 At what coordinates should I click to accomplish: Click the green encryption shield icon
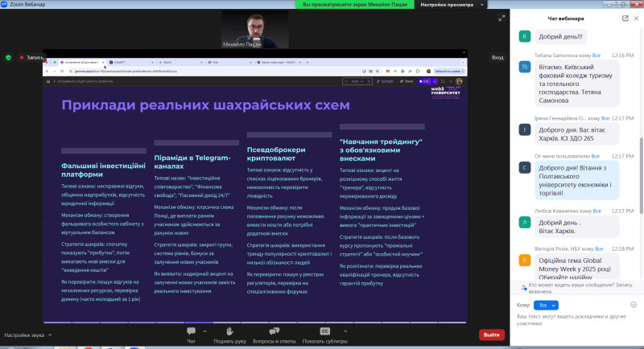8,57
